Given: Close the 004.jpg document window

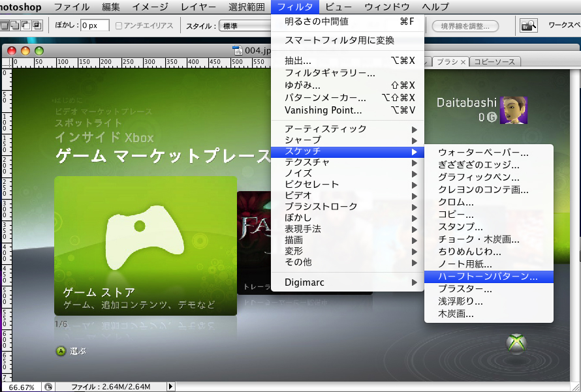Looking at the screenshot, I should point(12,51).
